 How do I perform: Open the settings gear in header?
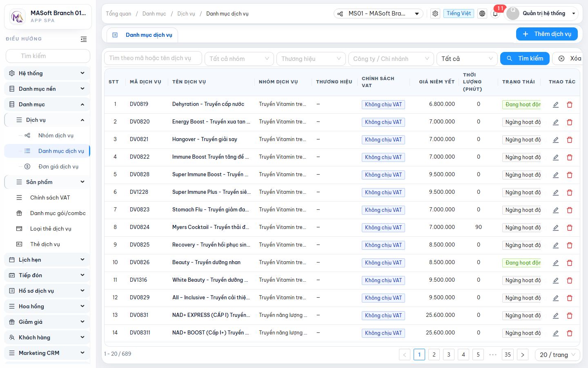pyautogui.click(x=435, y=13)
